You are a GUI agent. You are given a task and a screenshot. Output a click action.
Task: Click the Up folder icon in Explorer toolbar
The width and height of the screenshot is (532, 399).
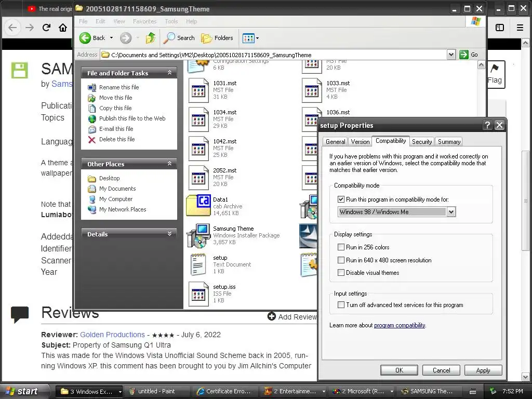pyautogui.click(x=150, y=38)
